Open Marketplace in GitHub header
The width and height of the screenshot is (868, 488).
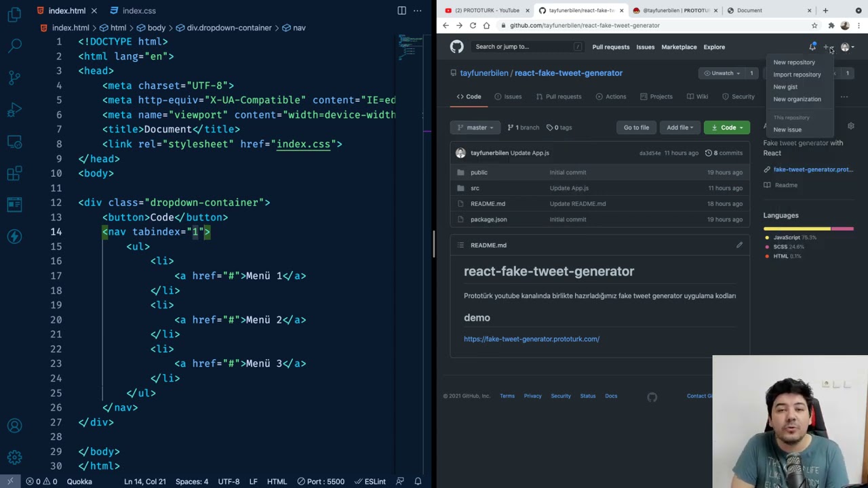tap(679, 47)
